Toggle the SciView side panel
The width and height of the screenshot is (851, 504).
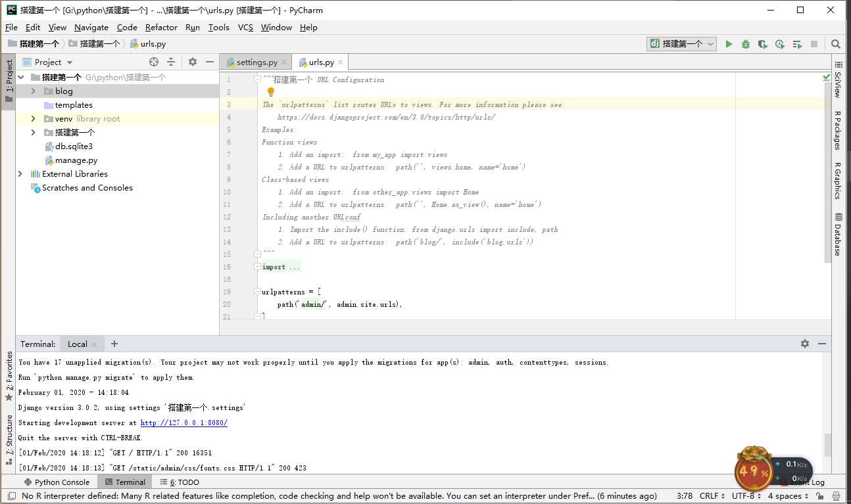(x=838, y=80)
